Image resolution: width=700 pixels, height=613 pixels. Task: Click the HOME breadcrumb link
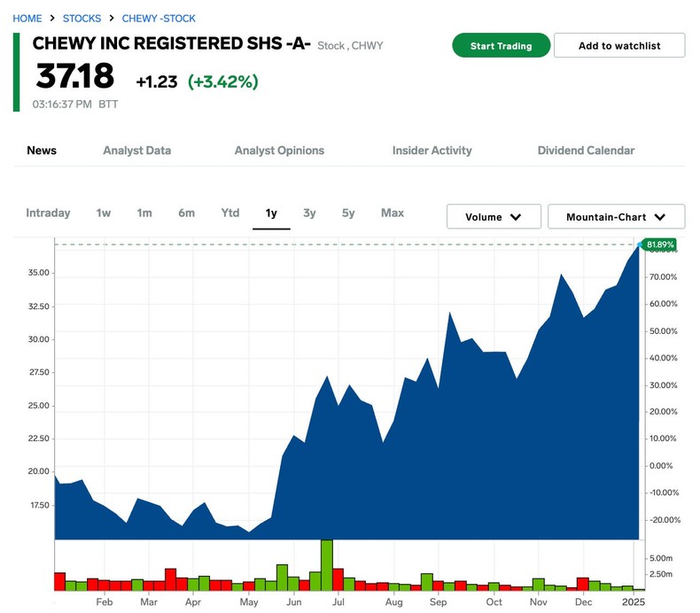[x=27, y=18]
